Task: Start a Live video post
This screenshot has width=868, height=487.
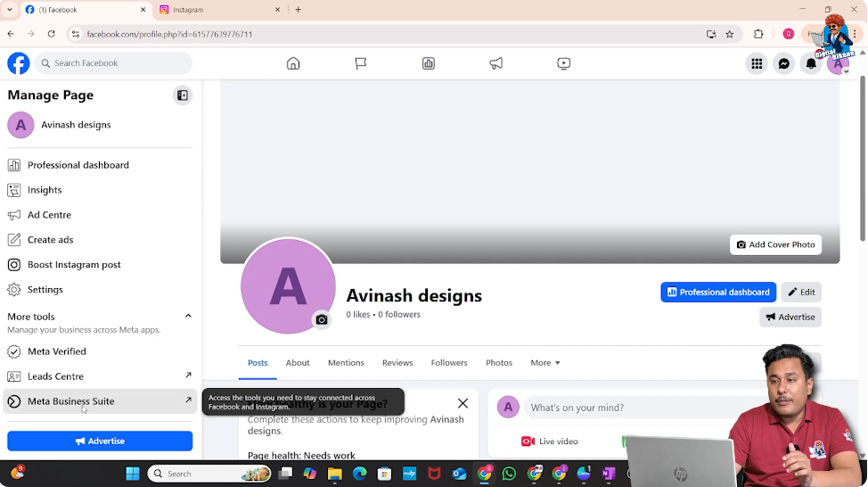Action: (550, 442)
